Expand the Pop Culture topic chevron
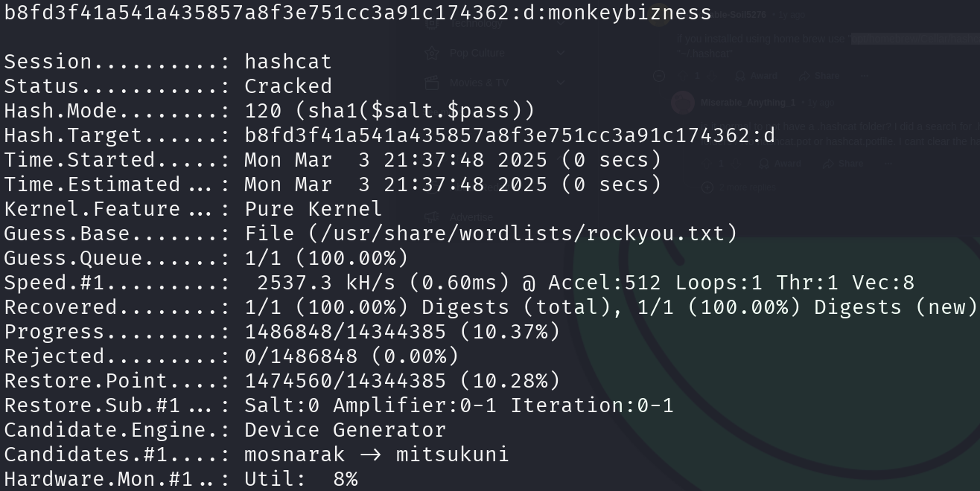980x491 pixels. click(x=561, y=53)
